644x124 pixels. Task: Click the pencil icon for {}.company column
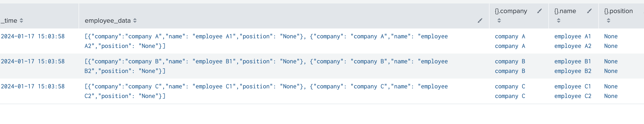pos(539,11)
